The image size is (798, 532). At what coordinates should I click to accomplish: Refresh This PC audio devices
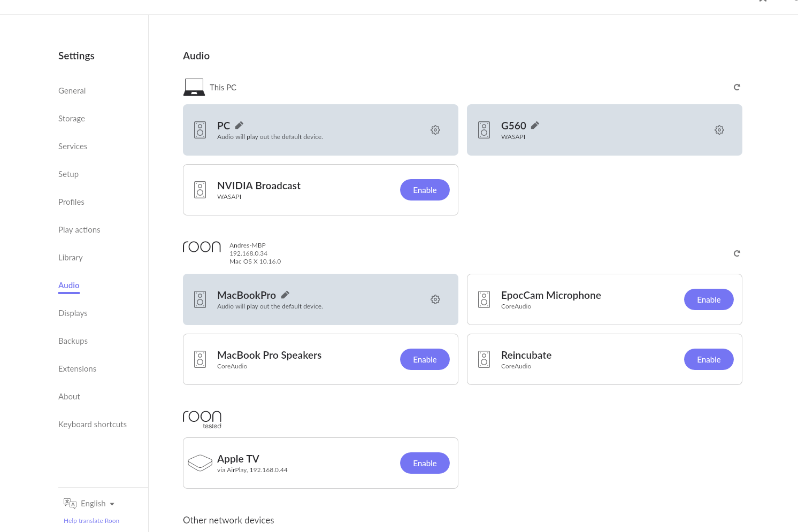[x=736, y=87]
